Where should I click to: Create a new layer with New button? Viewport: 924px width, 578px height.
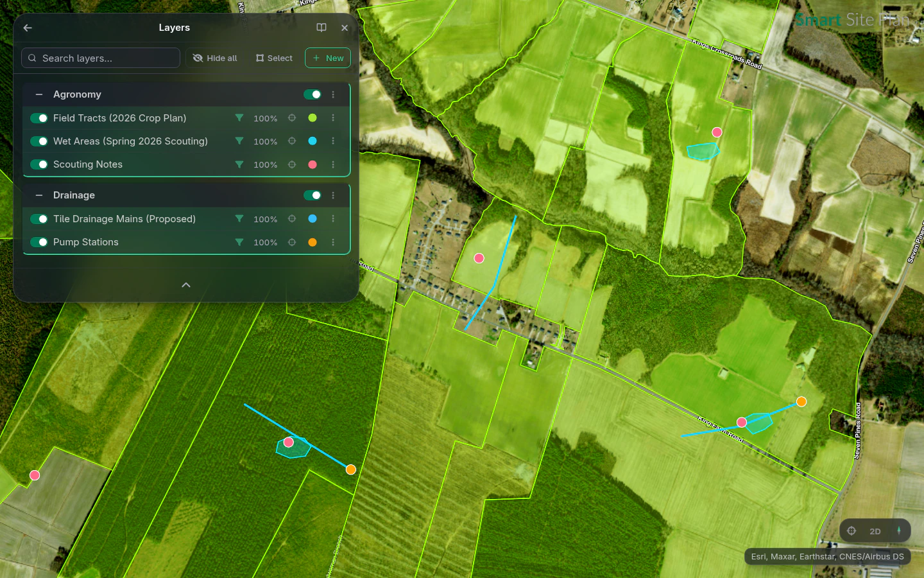point(328,58)
